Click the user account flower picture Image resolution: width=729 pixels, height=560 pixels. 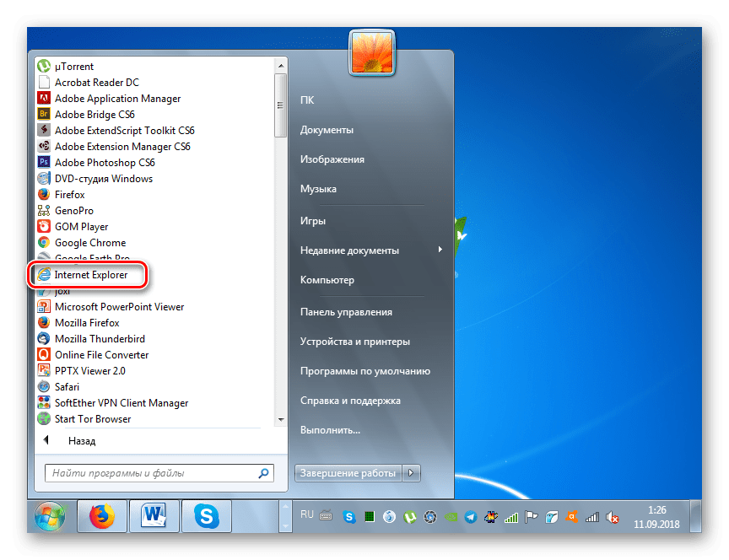coord(372,52)
